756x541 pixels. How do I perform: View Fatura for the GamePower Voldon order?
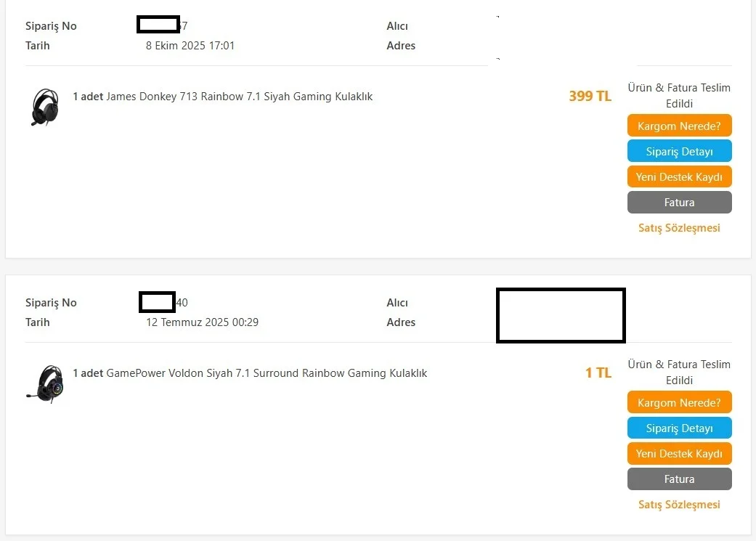click(679, 479)
